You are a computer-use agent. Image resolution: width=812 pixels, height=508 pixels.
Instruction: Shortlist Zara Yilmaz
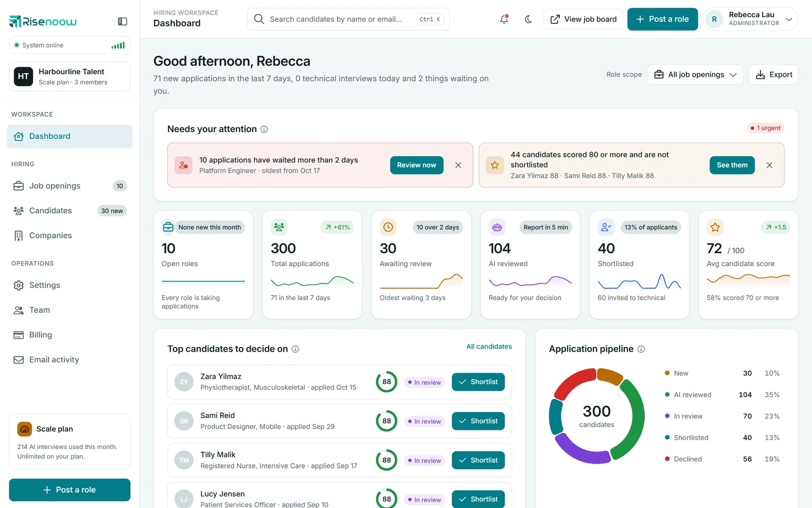[478, 382]
